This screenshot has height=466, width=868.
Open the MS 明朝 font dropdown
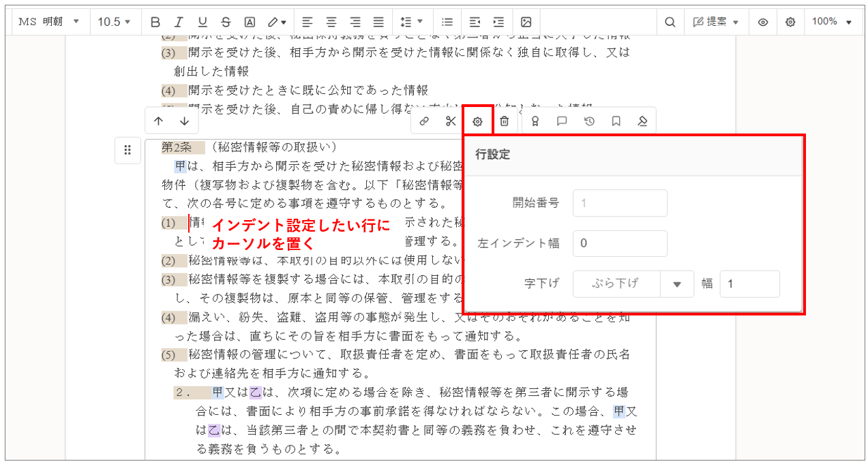tap(49, 22)
